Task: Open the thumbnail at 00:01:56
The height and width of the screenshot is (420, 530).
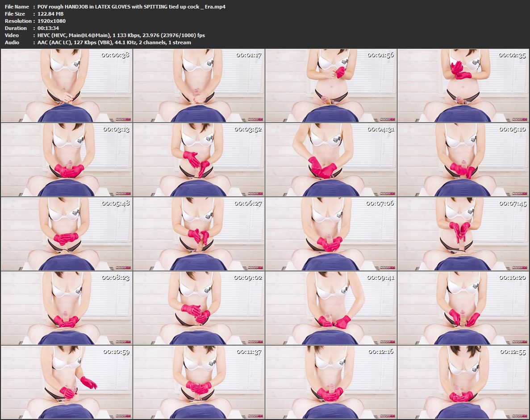Action: (x=331, y=85)
